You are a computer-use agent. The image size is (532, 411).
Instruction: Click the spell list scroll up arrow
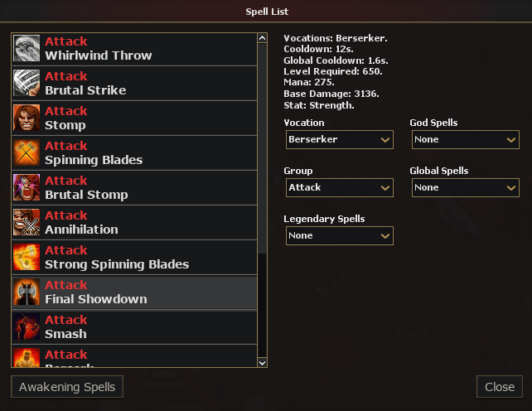pos(262,38)
